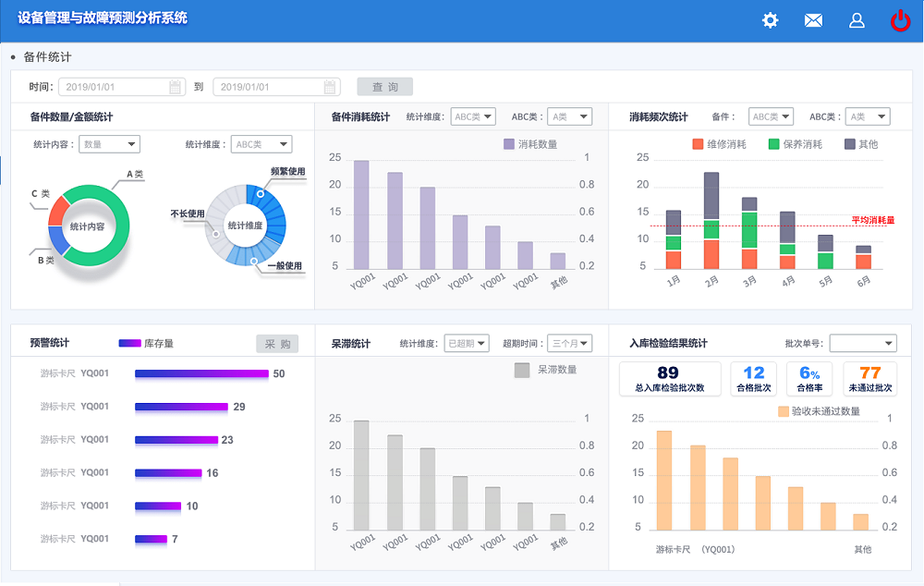Click the 未通过批次 77 stat card

(869, 378)
